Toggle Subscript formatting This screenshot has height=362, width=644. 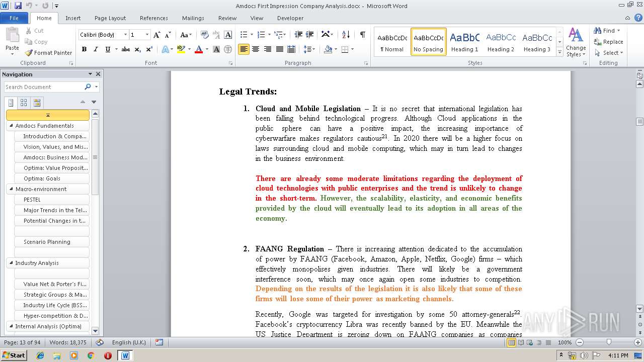tap(138, 49)
